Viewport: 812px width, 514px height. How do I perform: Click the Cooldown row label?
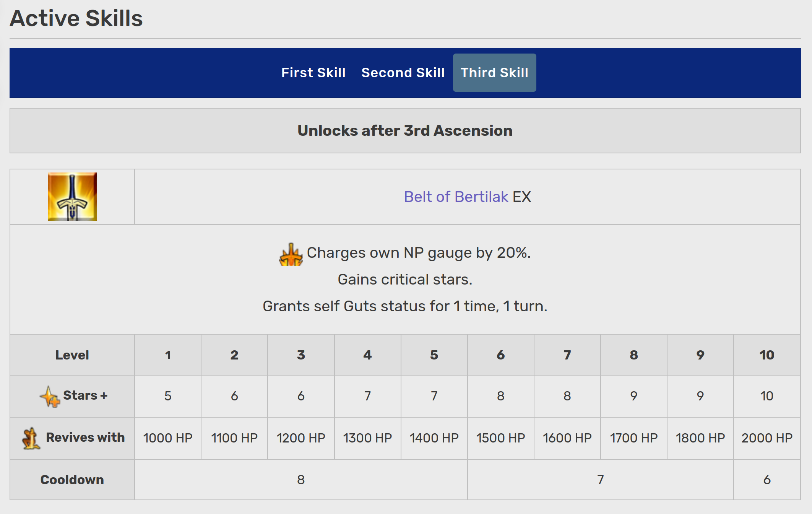point(72,480)
